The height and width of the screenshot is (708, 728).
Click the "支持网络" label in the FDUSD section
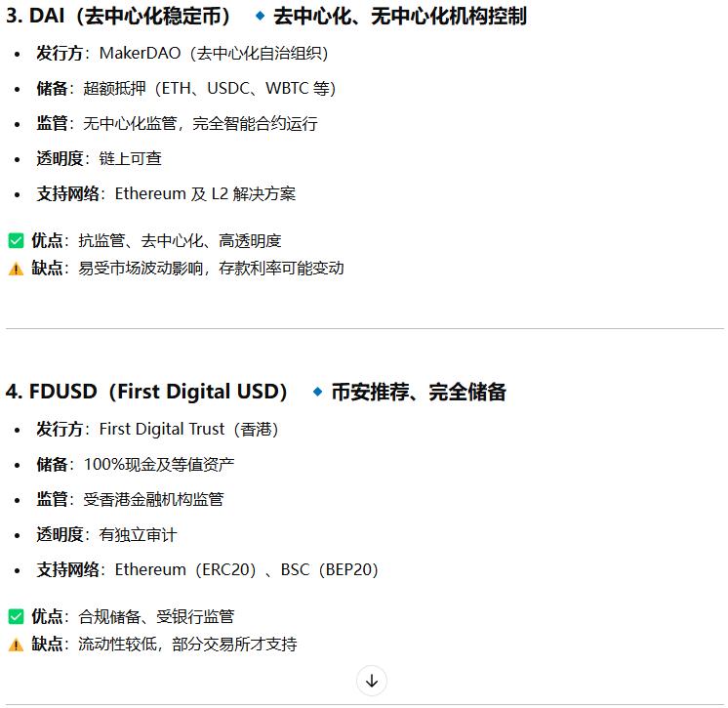[x=67, y=569]
